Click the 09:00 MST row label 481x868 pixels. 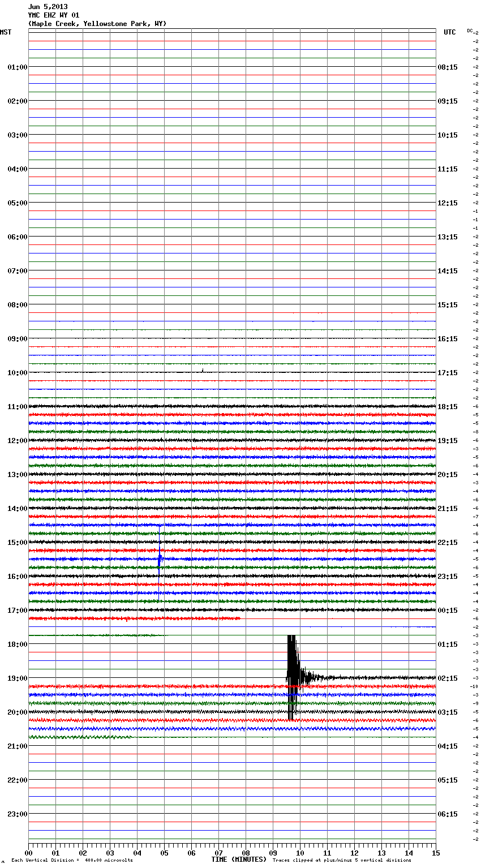pyautogui.click(x=17, y=338)
